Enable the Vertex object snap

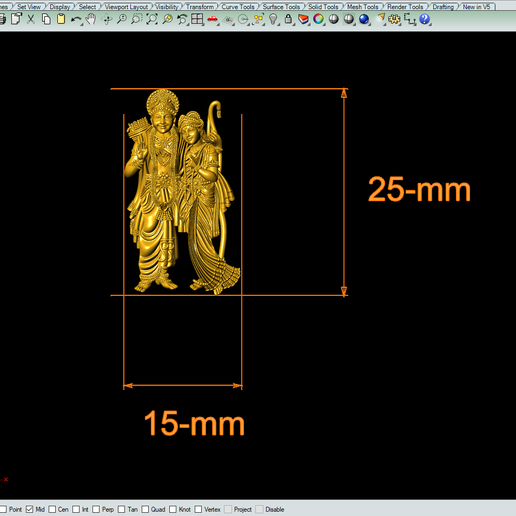tap(198, 509)
